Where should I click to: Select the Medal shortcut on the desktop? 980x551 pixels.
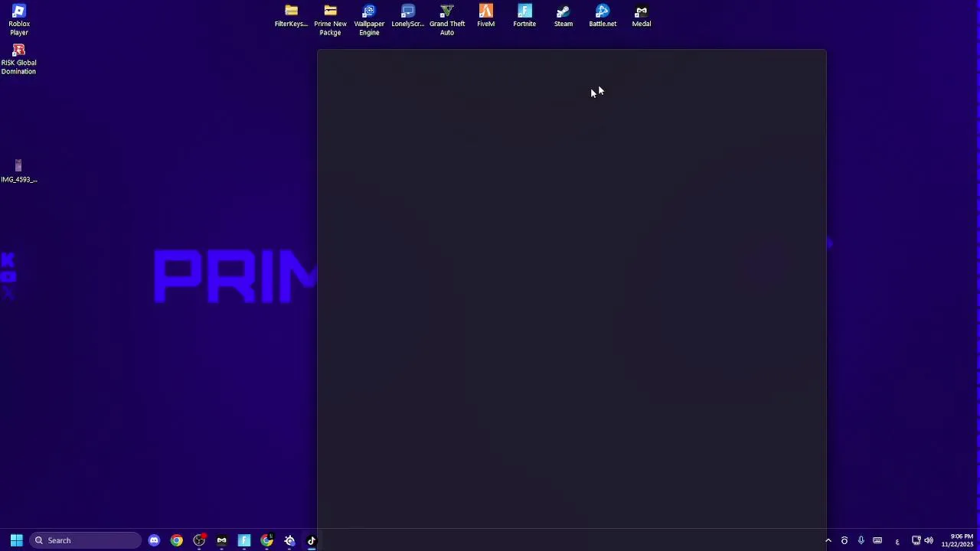coord(642,16)
